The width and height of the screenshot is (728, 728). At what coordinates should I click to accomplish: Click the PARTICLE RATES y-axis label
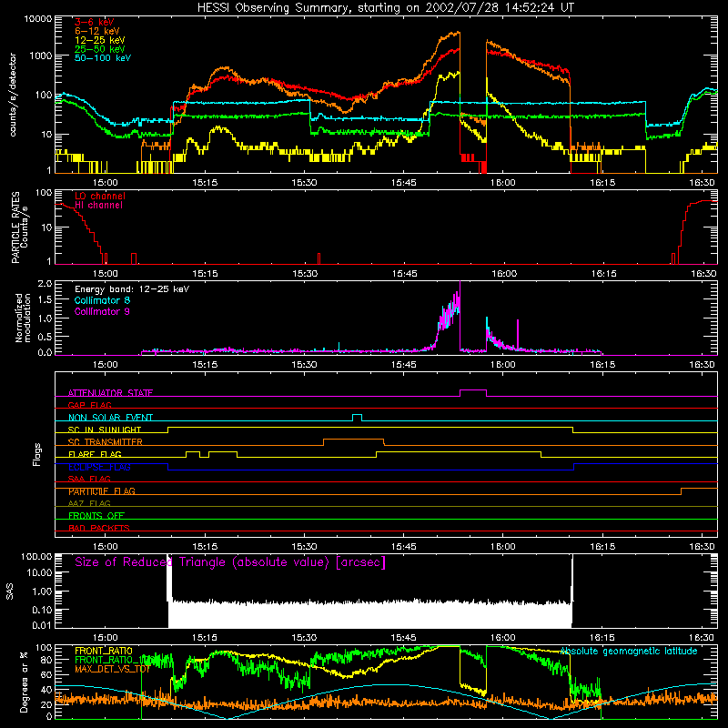point(15,227)
